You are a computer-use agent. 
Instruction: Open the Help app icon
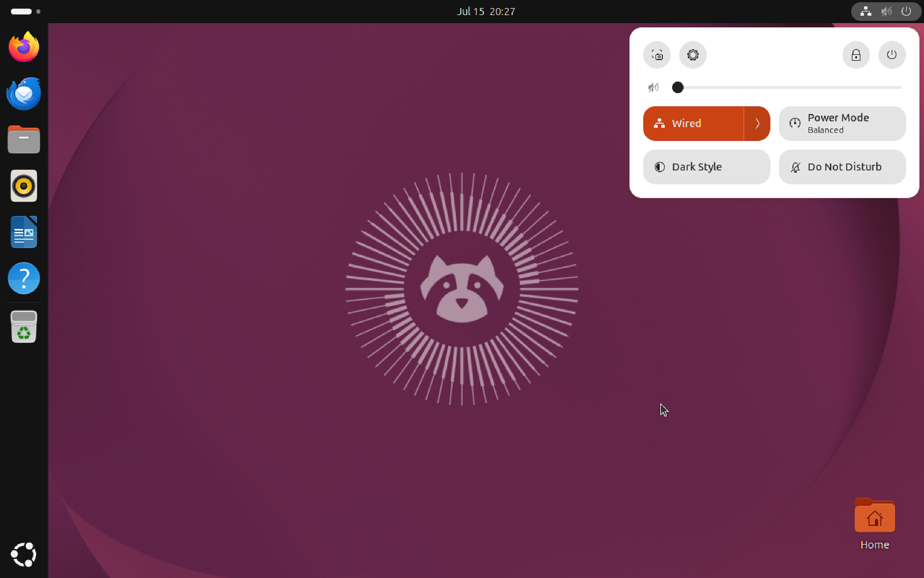pos(24,278)
